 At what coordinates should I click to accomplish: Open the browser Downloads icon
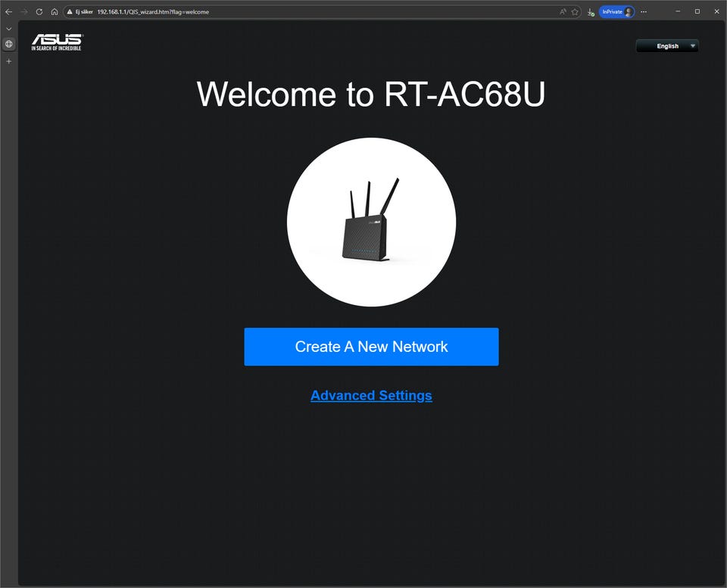(591, 12)
